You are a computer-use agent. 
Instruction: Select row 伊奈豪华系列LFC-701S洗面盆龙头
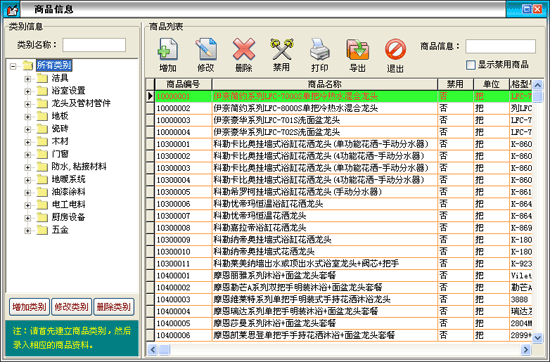(339, 120)
